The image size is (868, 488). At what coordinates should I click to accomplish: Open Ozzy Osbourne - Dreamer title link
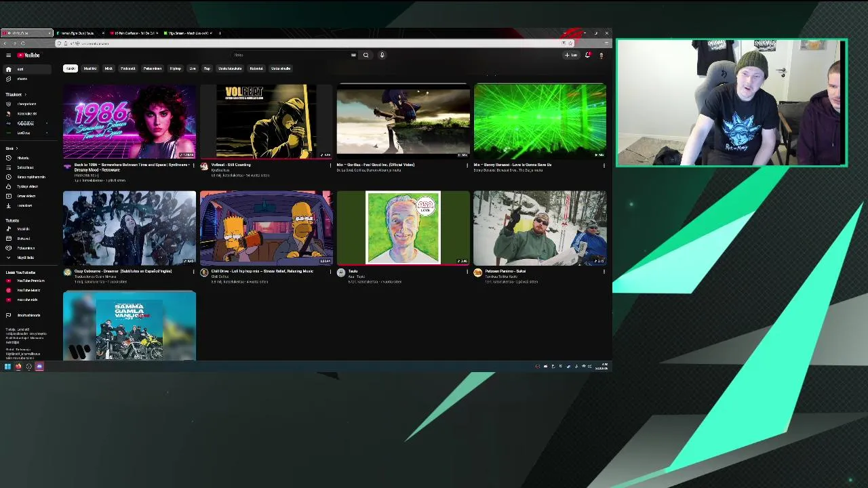pos(123,271)
